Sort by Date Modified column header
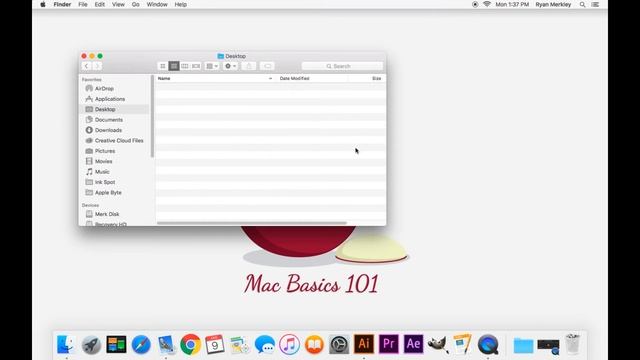Viewport: 640px width, 360px height. [294, 78]
